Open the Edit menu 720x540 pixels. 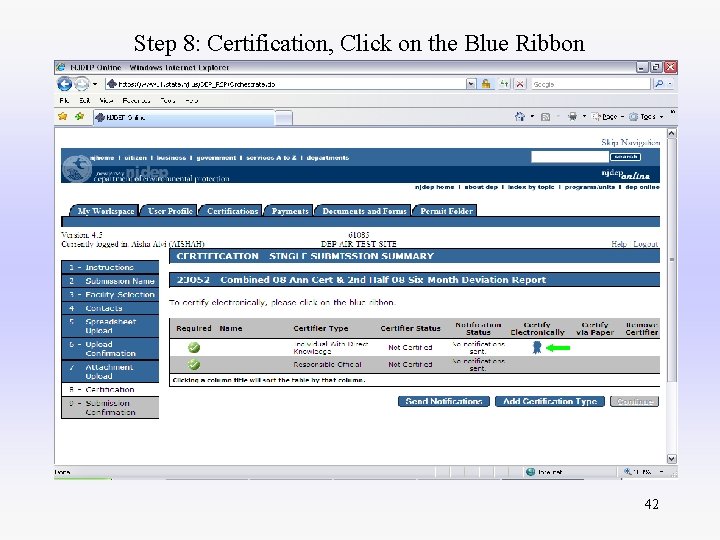point(84,100)
